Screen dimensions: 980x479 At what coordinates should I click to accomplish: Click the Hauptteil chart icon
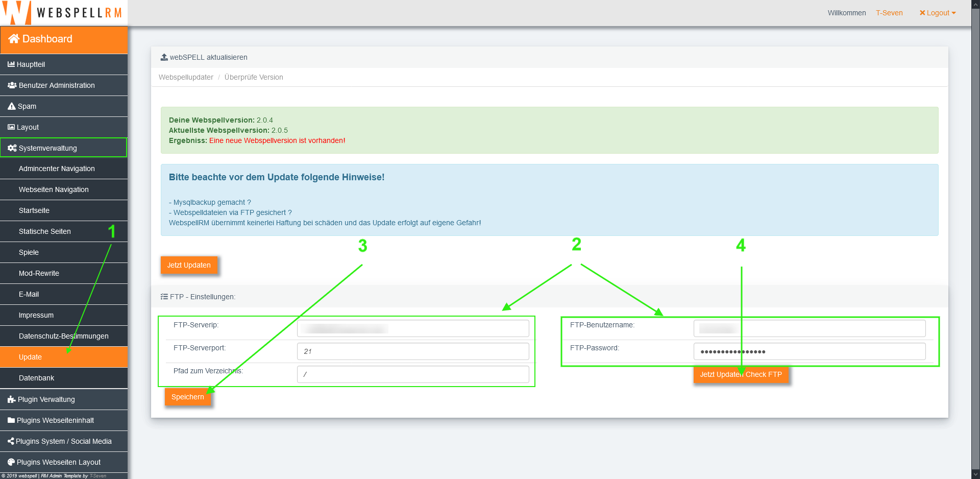11,64
